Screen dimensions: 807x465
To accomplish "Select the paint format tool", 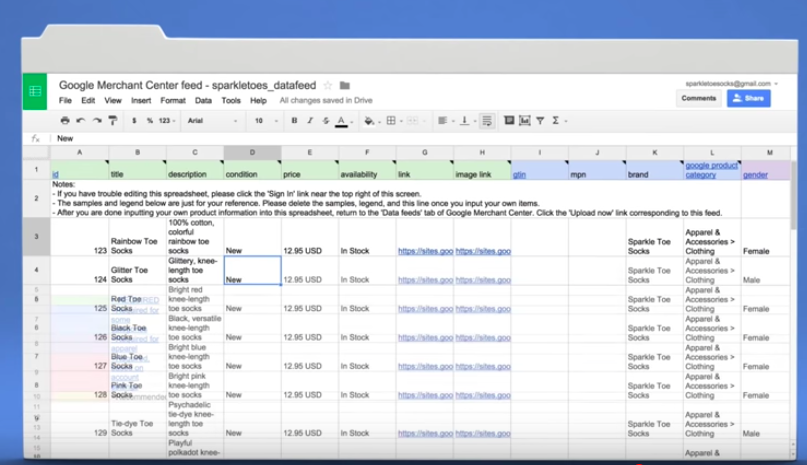I will (x=113, y=120).
